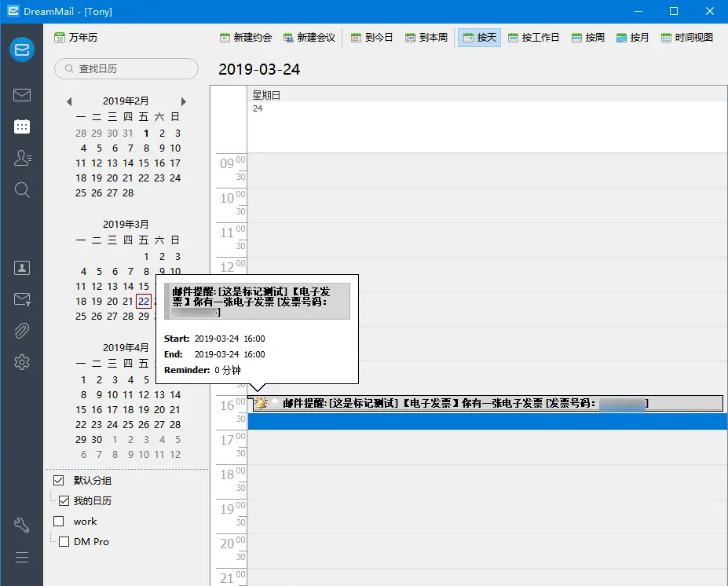
Task: Select March 1 in mini calendar
Action: tap(146, 256)
